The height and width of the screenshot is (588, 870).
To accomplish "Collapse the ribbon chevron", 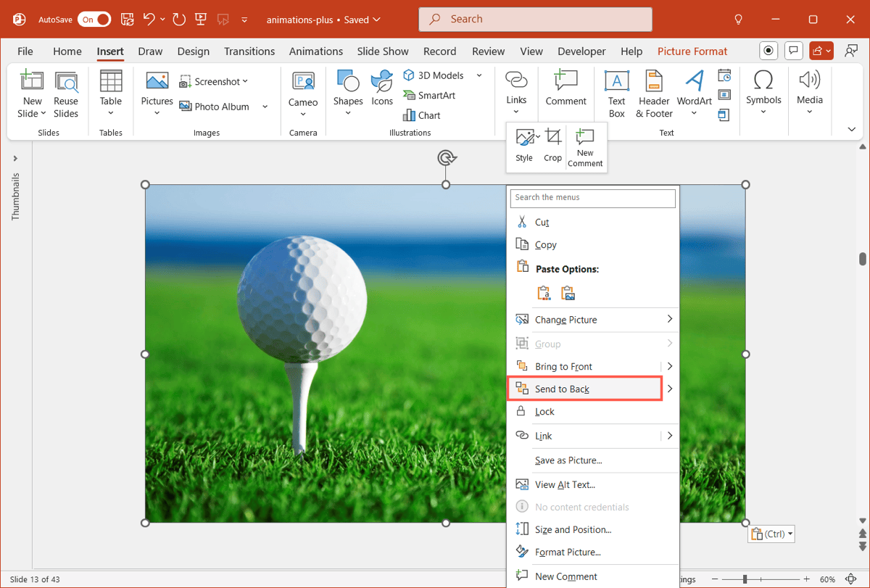I will [x=852, y=129].
